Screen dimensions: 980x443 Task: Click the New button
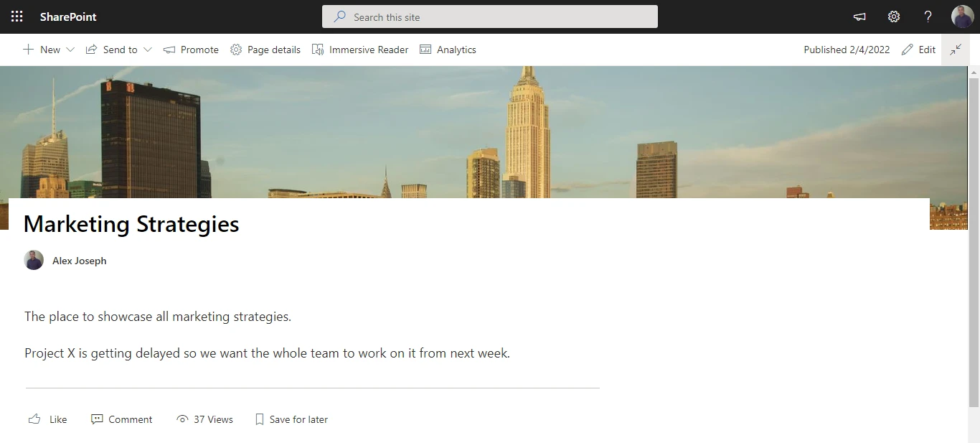[42, 50]
